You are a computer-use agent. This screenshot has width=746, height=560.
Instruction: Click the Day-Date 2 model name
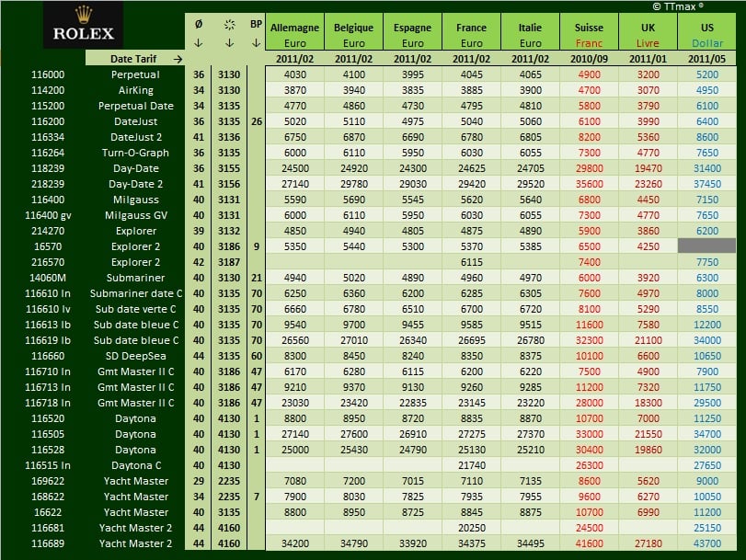click(135, 184)
